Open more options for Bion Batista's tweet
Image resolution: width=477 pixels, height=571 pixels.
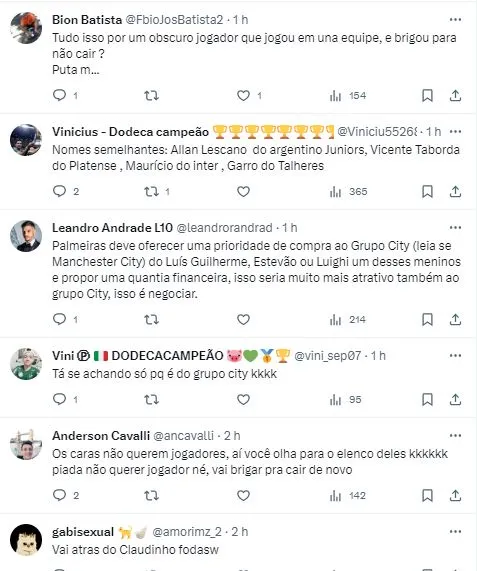tap(455, 19)
